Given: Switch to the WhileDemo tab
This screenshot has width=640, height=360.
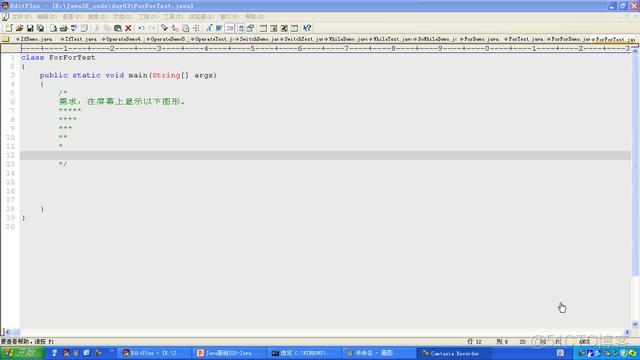Looking at the screenshot, I should (x=346, y=39).
